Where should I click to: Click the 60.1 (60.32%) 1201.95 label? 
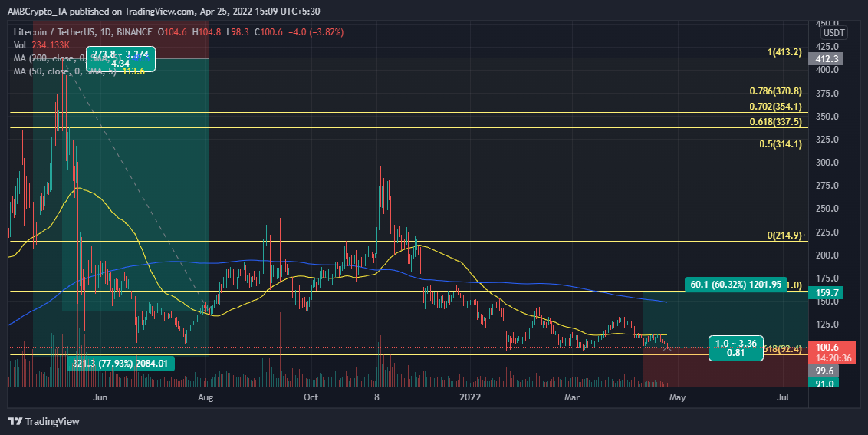(x=735, y=285)
